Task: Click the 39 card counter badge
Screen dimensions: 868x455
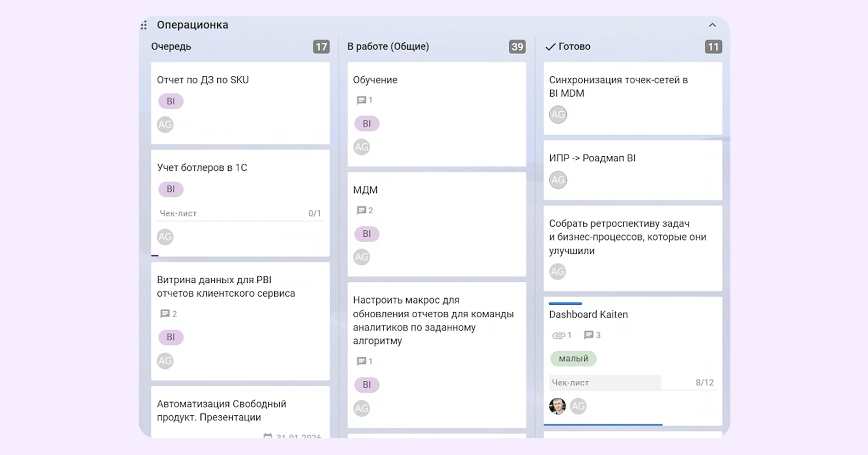Action: coord(517,47)
